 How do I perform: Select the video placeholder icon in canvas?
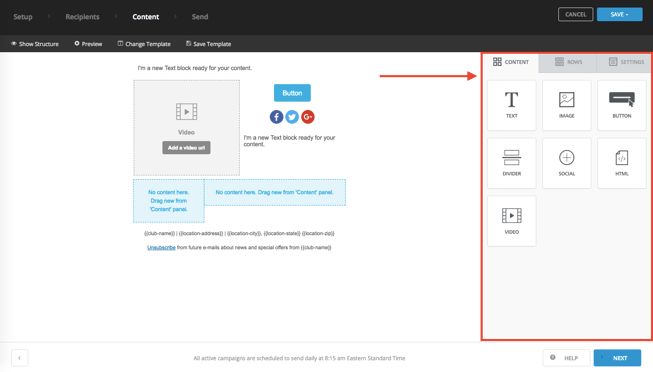point(186,112)
